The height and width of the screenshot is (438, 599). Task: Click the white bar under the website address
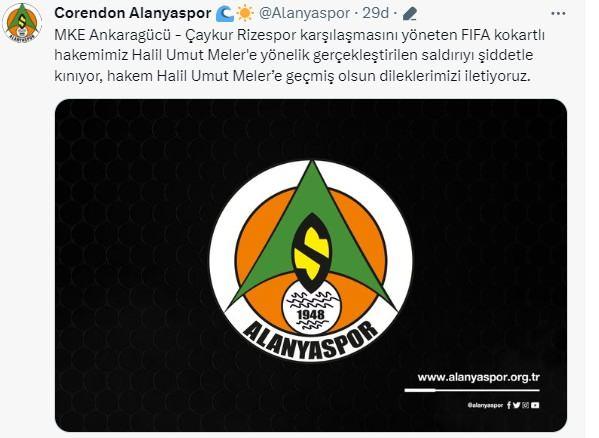[472, 390]
